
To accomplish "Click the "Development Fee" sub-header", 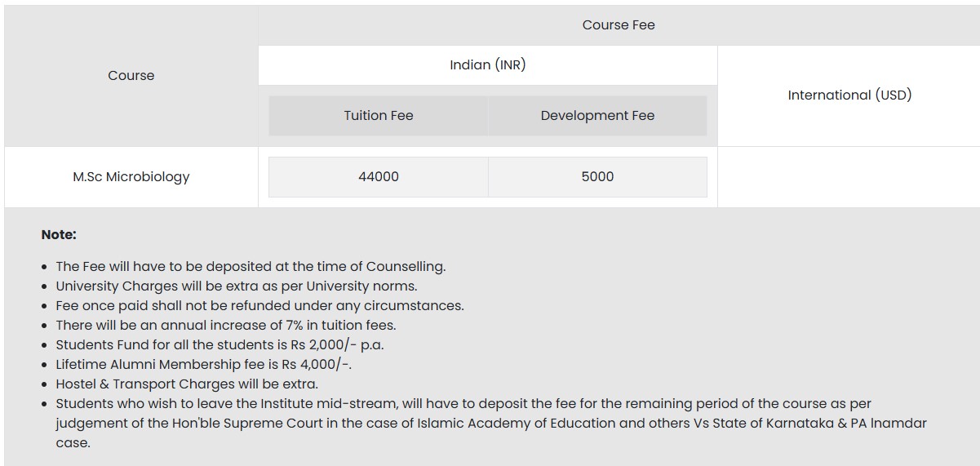I will click(597, 116).
